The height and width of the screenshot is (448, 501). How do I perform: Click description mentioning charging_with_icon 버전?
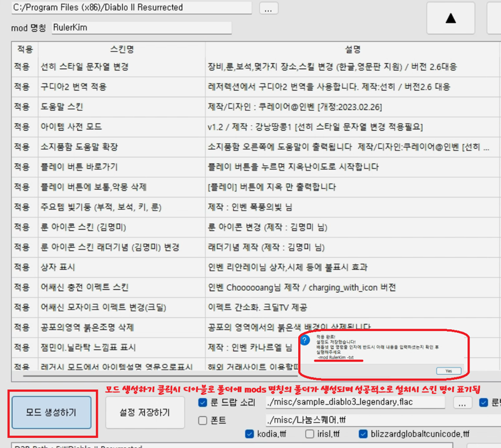click(x=302, y=287)
